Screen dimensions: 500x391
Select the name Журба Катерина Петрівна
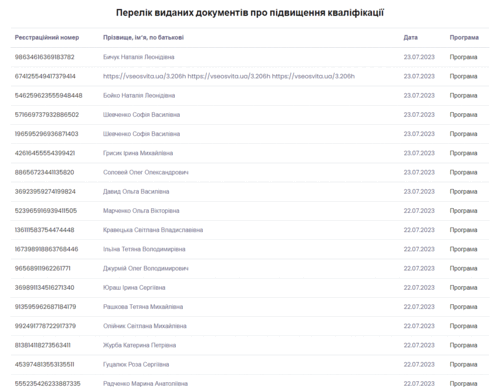[x=139, y=345]
